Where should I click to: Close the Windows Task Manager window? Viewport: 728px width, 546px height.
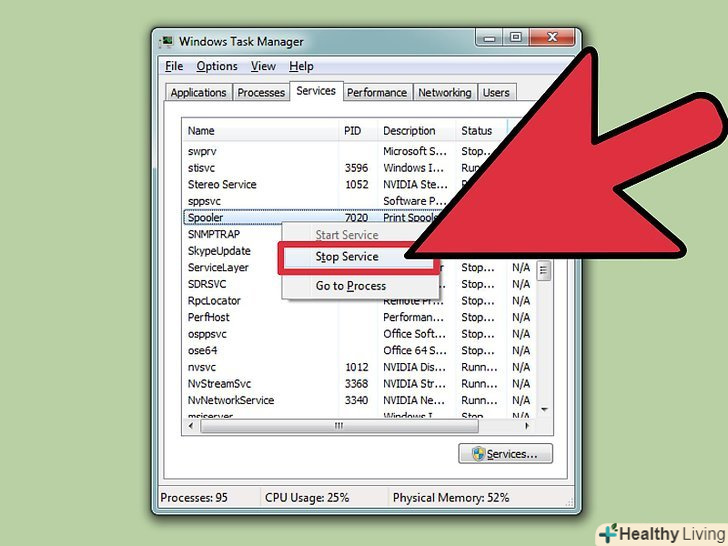552,38
